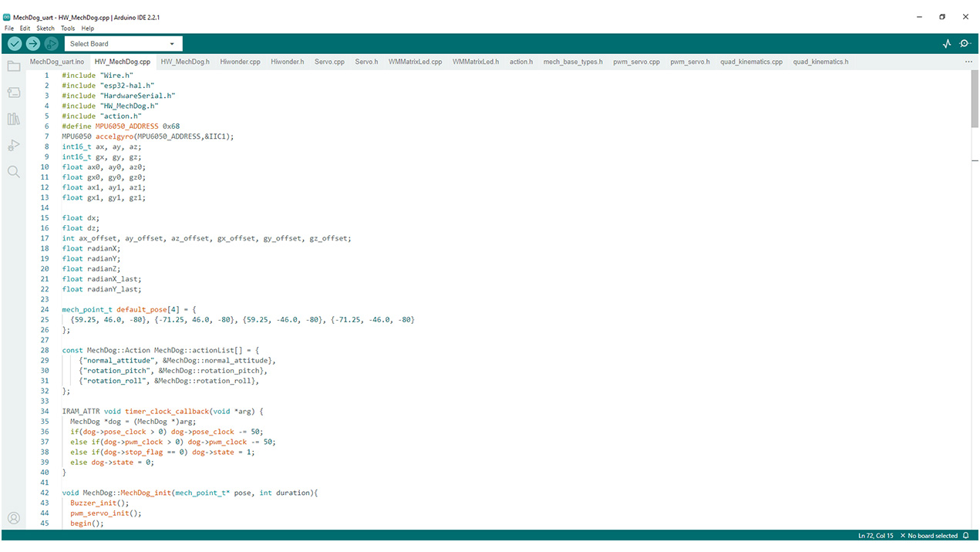This screenshot has width=980, height=552.
Task: Open the Sketch menu
Action: click(45, 29)
